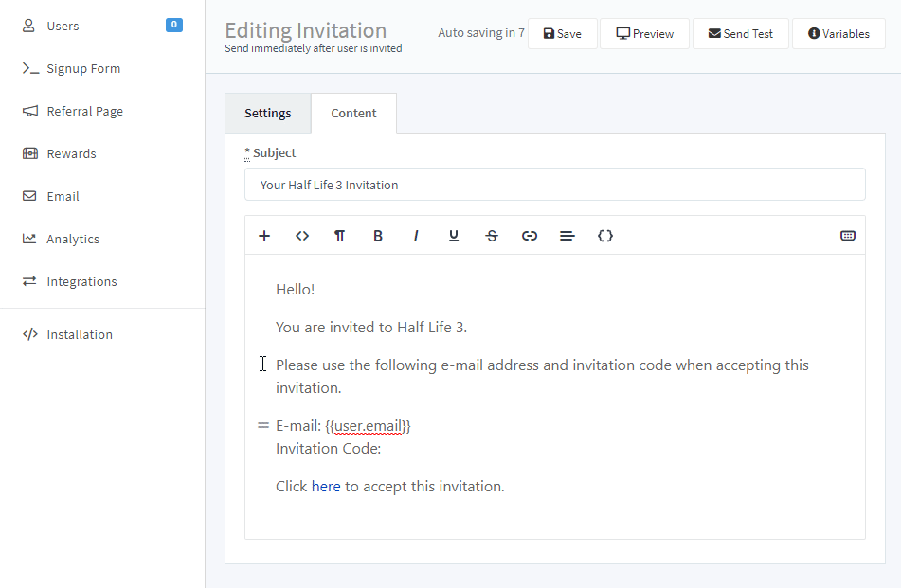Click the Referral Page megaphone icon

(30, 111)
